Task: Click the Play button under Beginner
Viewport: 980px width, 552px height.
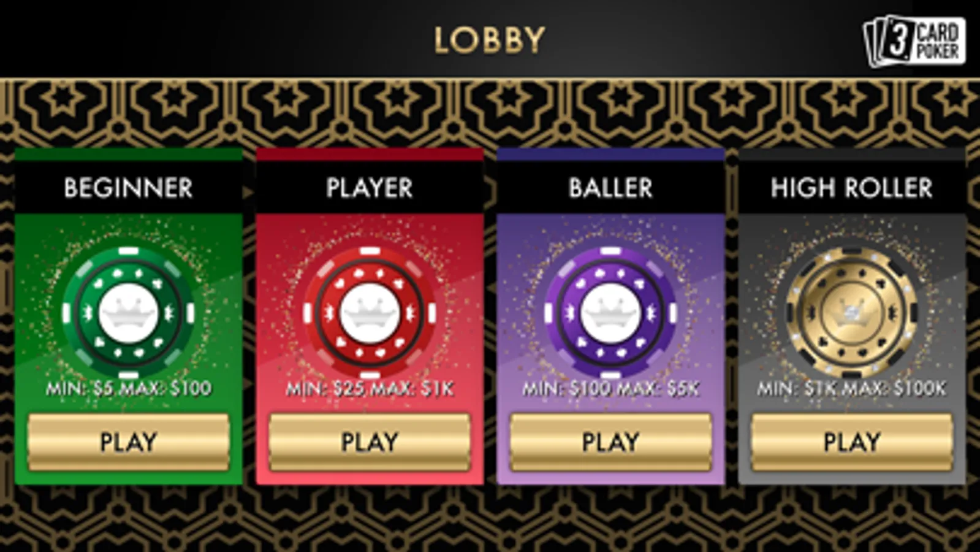Action: click(x=129, y=442)
